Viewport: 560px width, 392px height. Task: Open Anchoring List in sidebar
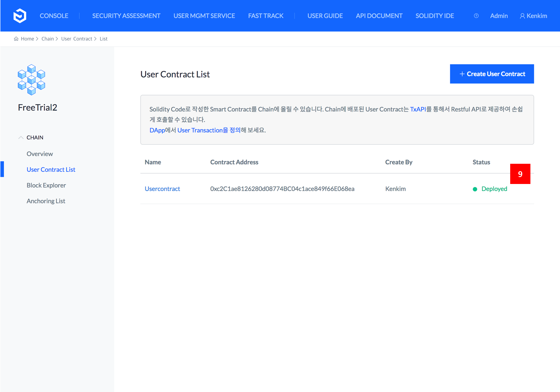point(46,201)
